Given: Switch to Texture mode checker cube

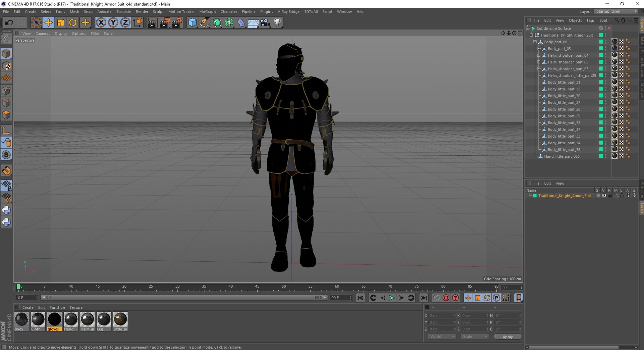Looking at the screenshot, I should click(x=6, y=66).
